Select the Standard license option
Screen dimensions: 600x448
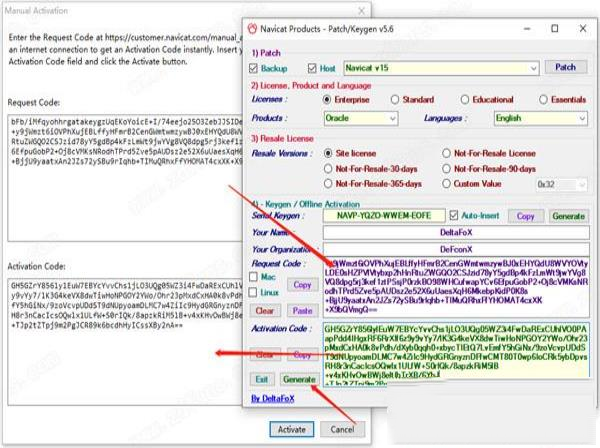pyautogui.click(x=395, y=100)
